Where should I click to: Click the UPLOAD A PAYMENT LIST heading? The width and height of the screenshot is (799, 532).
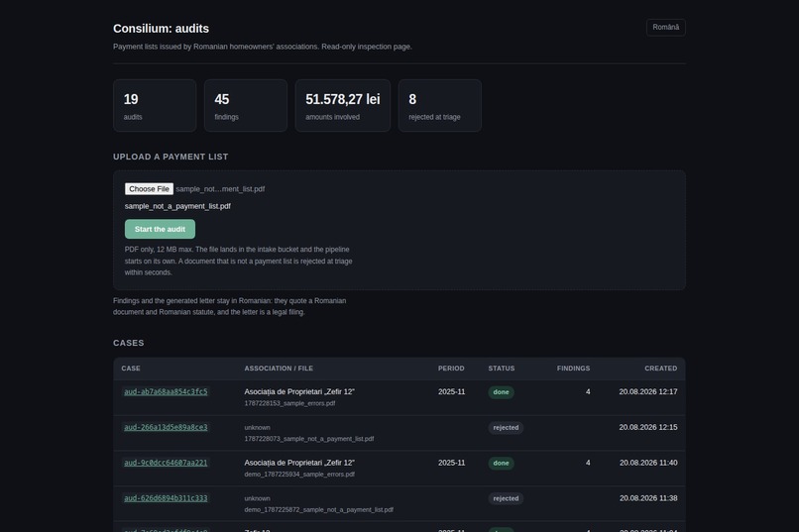[x=171, y=157]
